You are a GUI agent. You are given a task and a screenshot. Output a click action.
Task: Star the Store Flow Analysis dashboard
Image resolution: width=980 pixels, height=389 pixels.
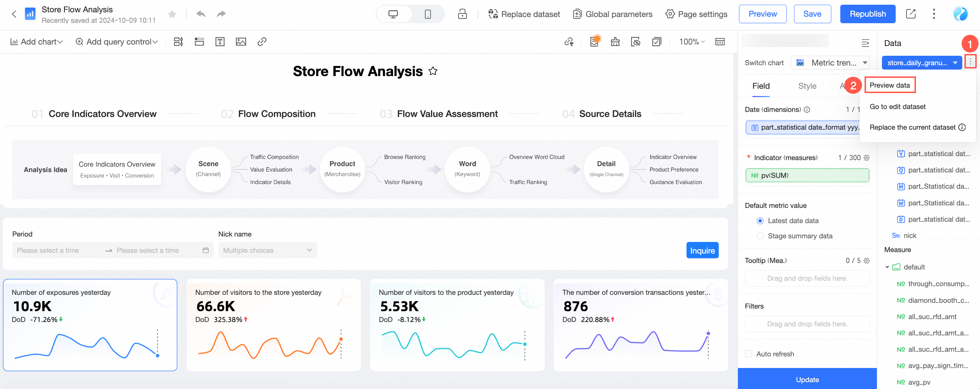pyautogui.click(x=172, y=14)
